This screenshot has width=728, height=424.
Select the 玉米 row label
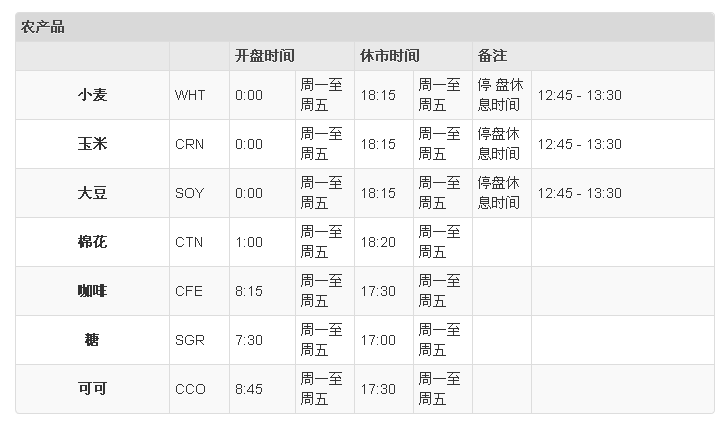pyautogui.click(x=92, y=144)
